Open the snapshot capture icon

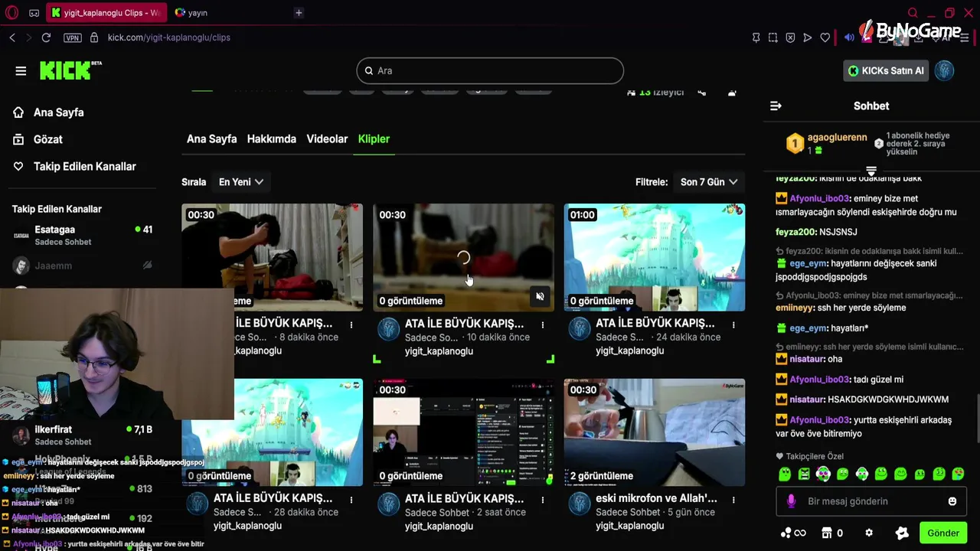click(x=773, y=37)
